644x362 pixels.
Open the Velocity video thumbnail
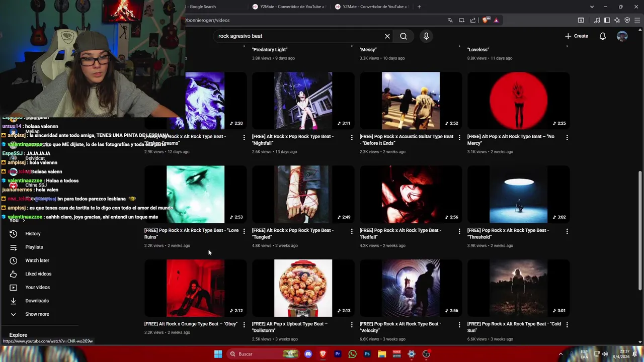(411, 288)
